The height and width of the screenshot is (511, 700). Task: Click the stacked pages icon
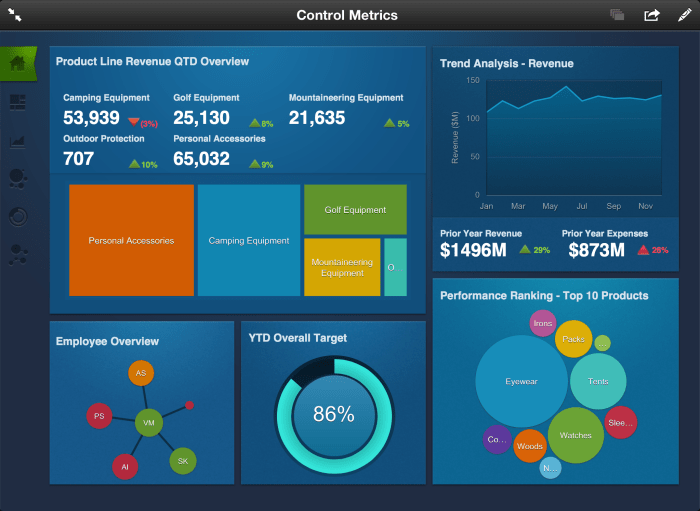[617, 15]
